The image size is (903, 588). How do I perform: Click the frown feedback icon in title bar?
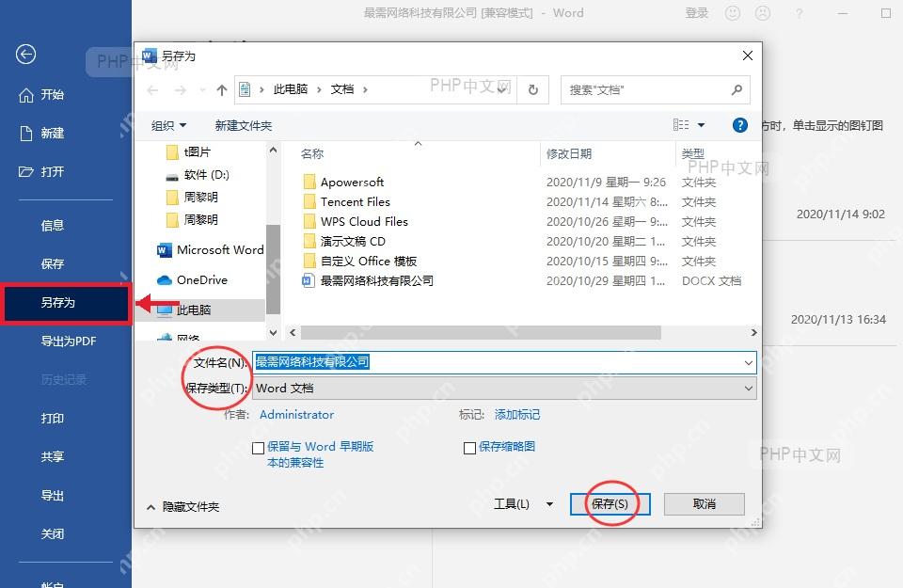click(x=763, y=12)
